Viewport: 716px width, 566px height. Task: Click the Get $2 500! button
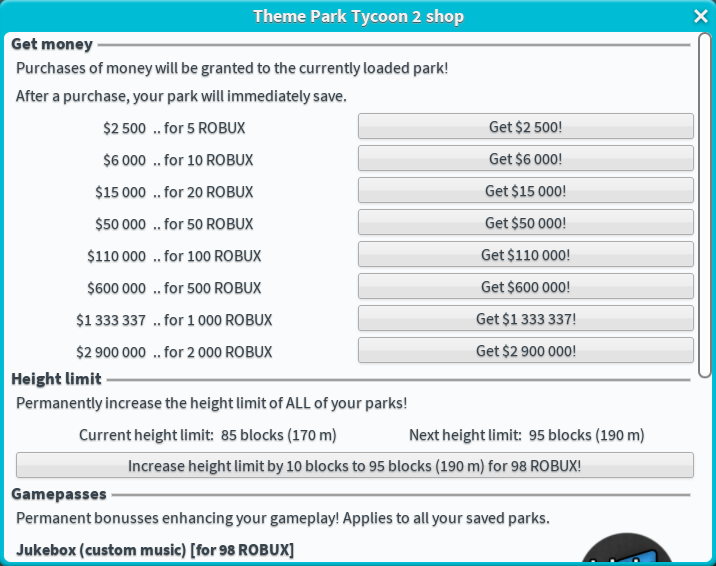[x=526, y=126]
